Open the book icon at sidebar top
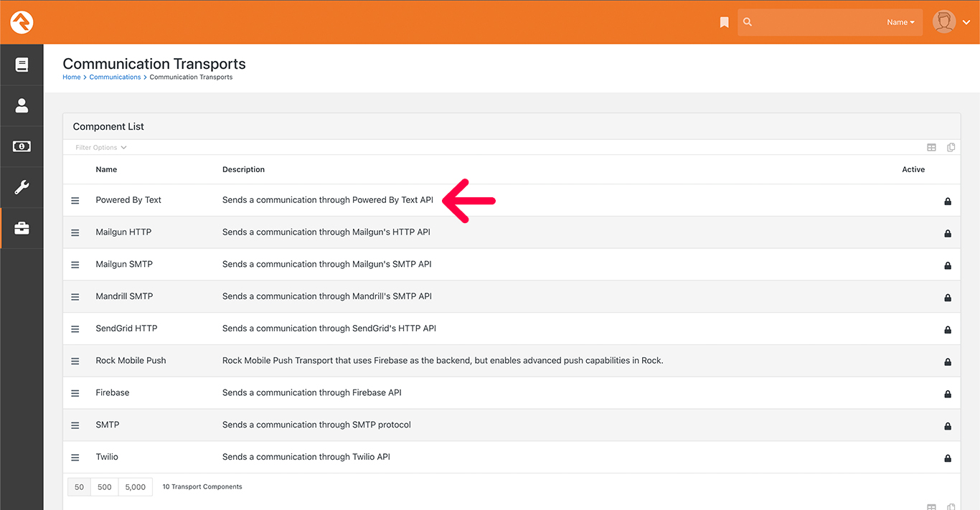The width and height of the screenshot is (980, 510). (22, 64)
